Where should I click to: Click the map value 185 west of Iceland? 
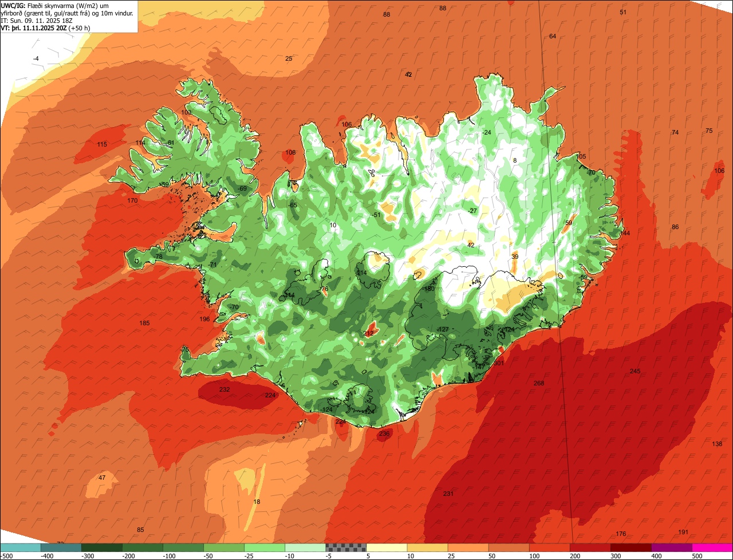144,323
